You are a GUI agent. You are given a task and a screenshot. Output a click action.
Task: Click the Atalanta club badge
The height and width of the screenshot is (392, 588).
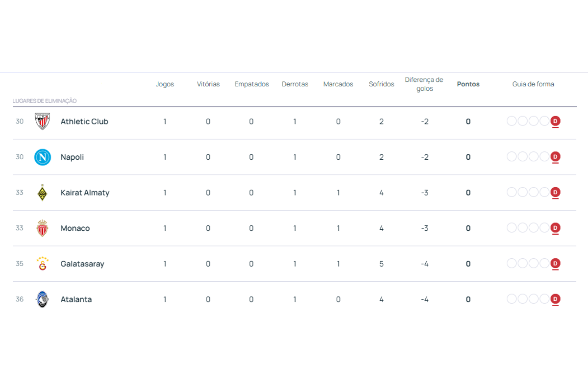point(43,299)
